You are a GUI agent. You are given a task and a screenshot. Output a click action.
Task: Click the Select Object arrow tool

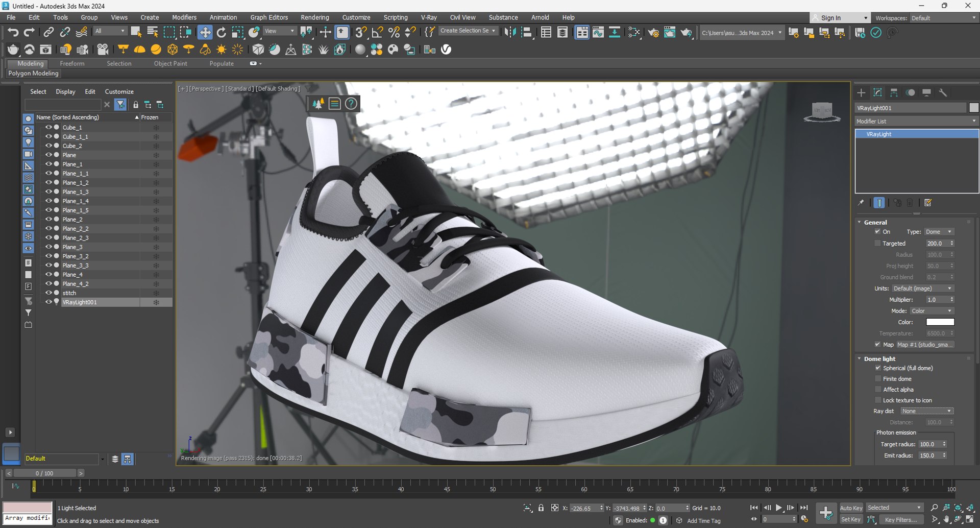click(136, 33)
